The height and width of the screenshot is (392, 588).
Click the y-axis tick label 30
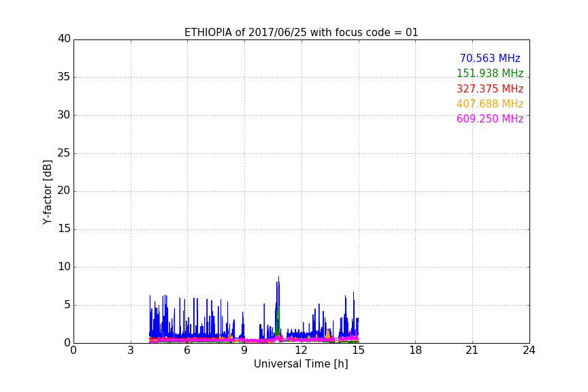click(64, 115)
